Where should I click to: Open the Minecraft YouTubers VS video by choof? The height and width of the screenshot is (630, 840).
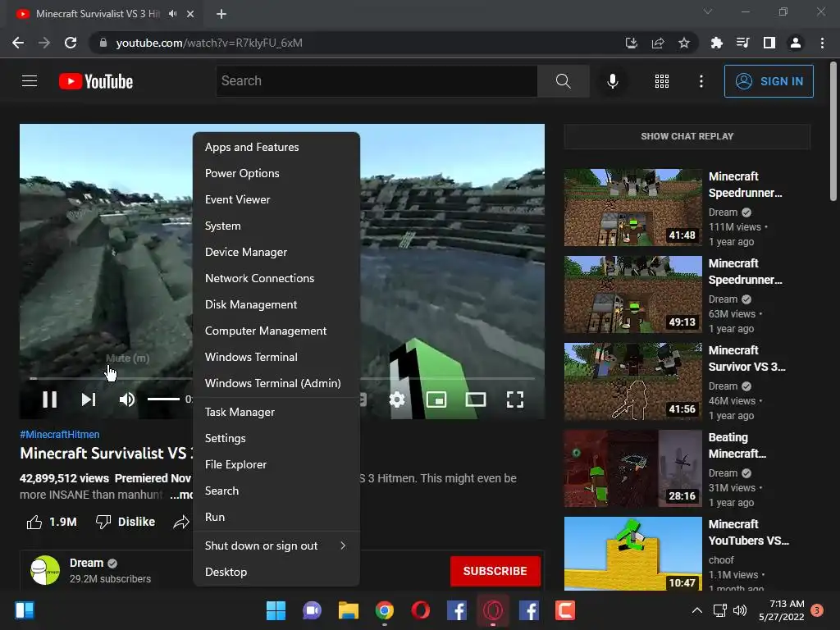(632, 554)
